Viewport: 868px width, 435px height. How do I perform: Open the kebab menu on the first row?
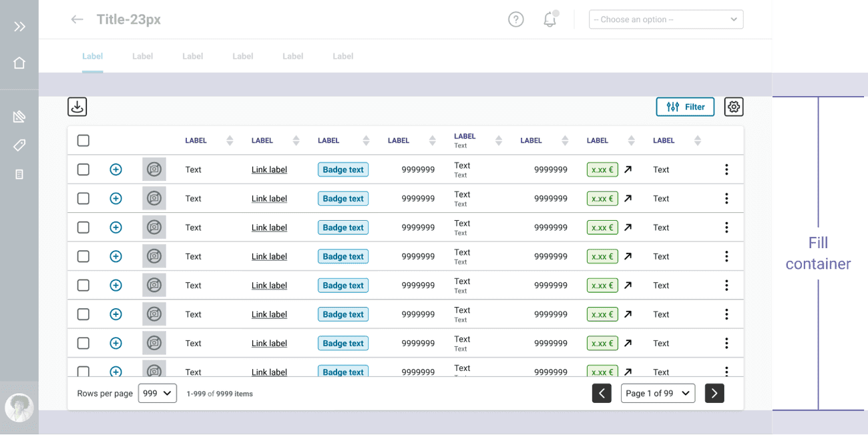726,169
